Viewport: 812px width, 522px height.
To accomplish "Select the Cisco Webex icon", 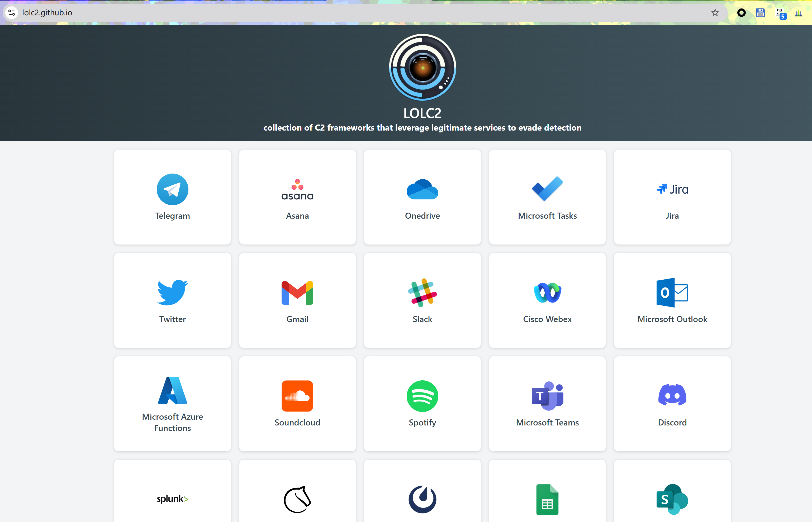I will pyautogui.click(x=547, y=293).
